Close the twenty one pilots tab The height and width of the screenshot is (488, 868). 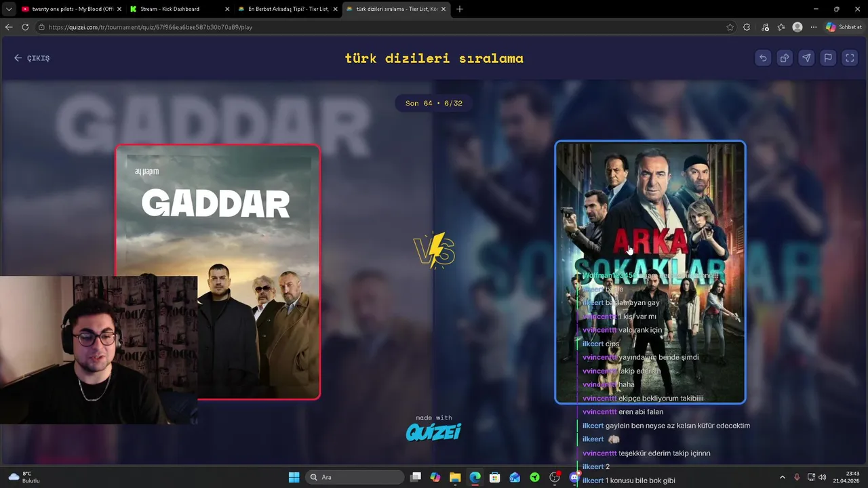pyautogui.click(x=119, y=9)
